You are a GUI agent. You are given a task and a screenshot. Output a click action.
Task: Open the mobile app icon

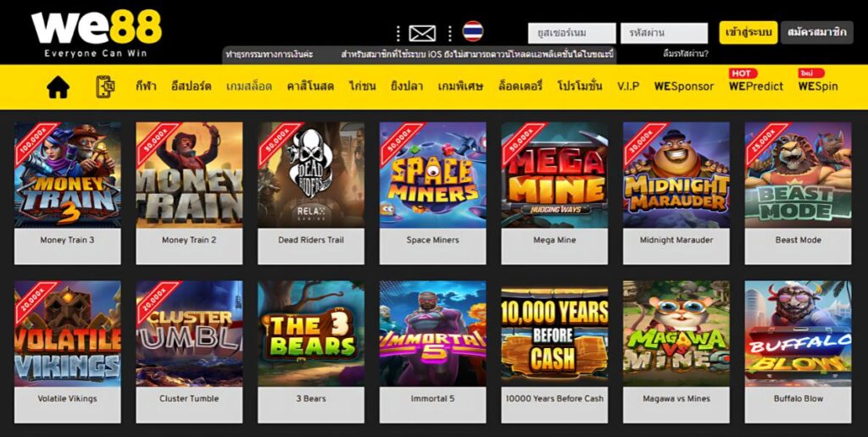click(x=105, y=87)
